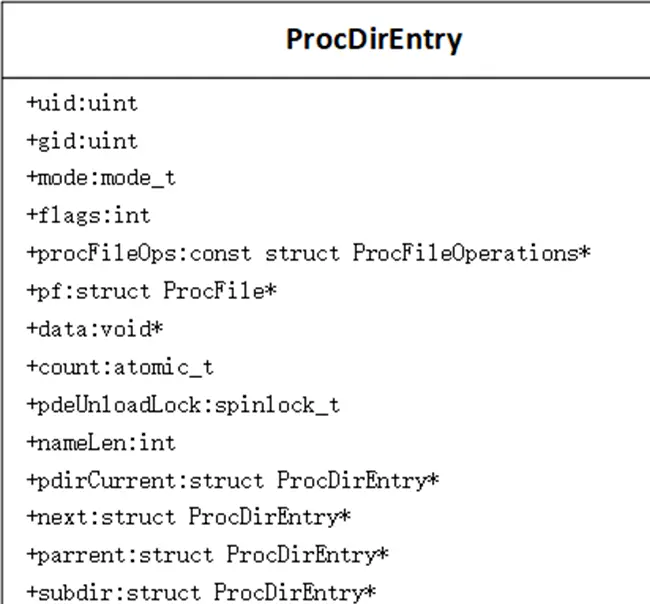This screenshot has height=604, width=650.
Task: Click the ProcFileOperations* type text
Action: coord(472,253)
